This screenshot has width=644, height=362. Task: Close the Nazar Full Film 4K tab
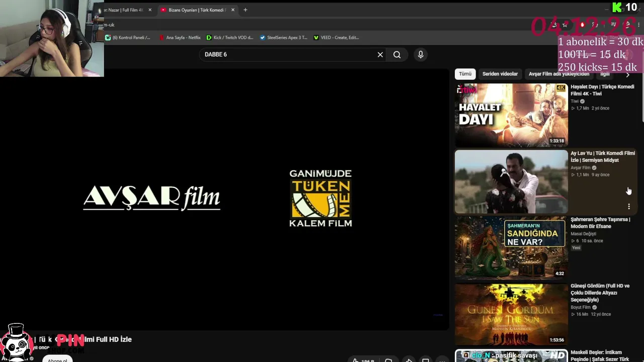pyautogui.click(x=150, y=10)
